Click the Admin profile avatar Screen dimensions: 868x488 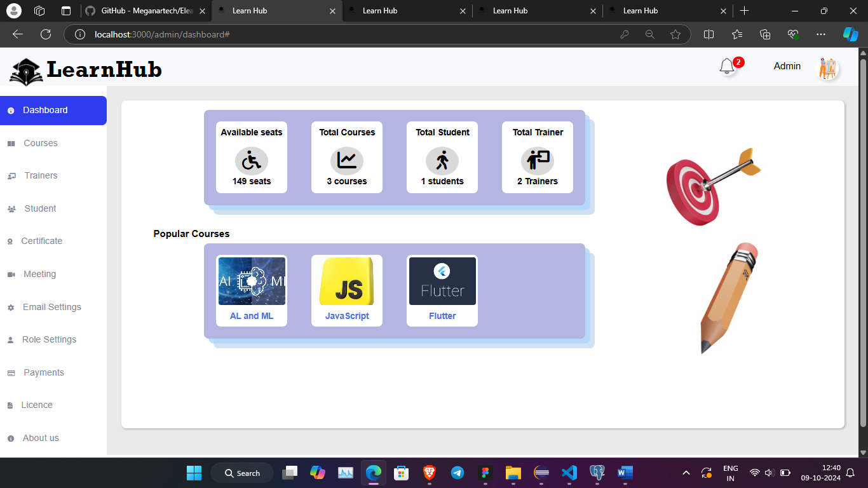click(x=827, y=66)
